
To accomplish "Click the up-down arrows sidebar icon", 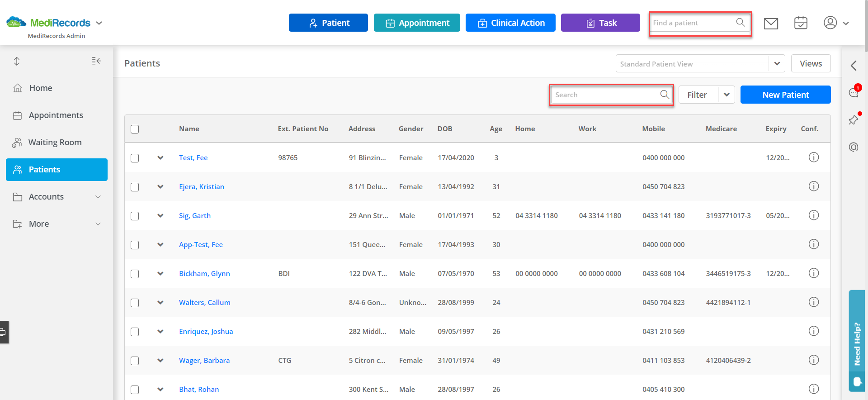I will [x=17, y=61].
